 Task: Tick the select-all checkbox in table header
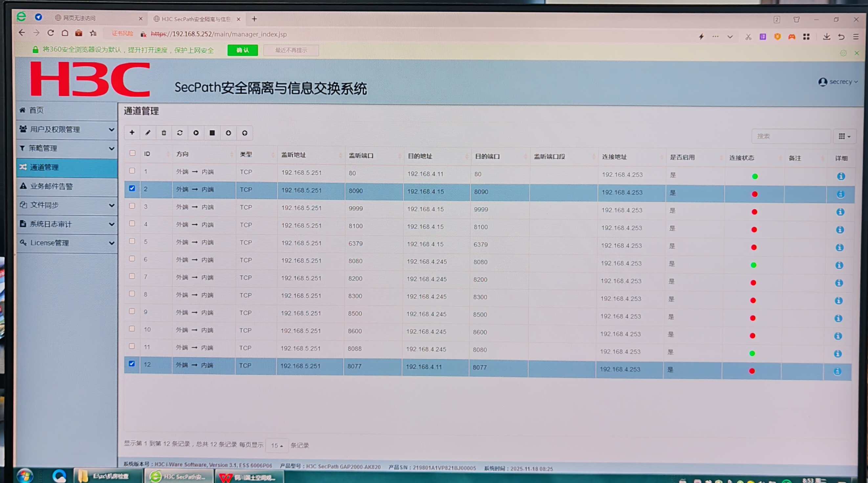point(132,153)
